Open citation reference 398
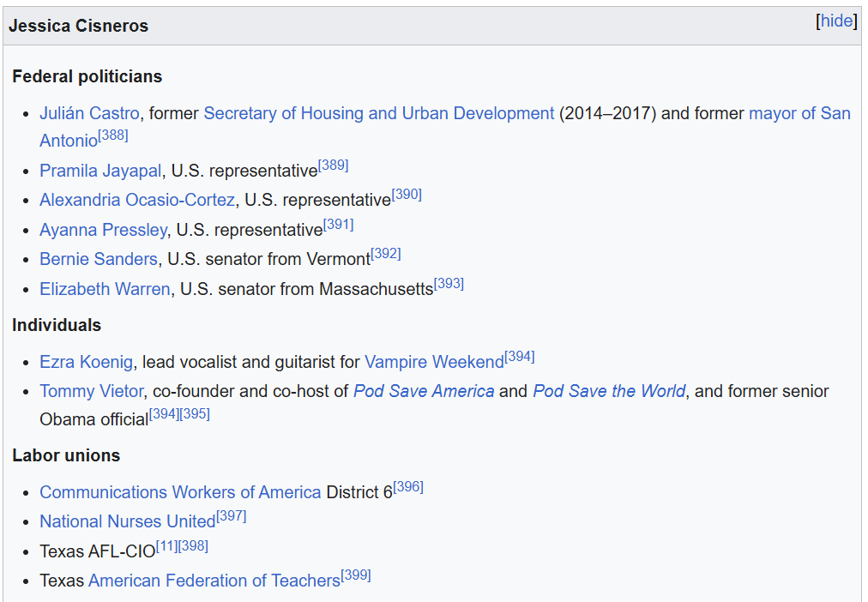Image resolution: width=868 pixels, height=602 pixels. [x=193, y=546]
